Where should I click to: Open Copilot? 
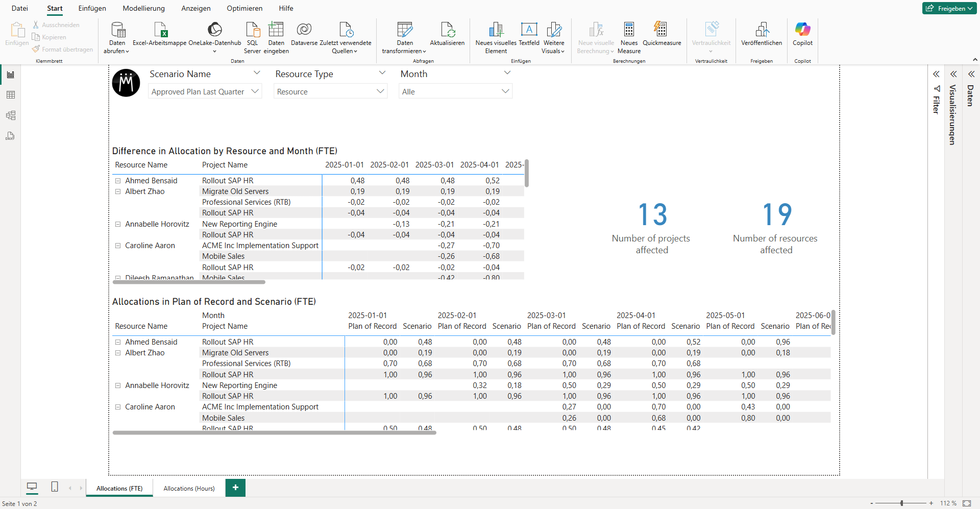point(802,34)
